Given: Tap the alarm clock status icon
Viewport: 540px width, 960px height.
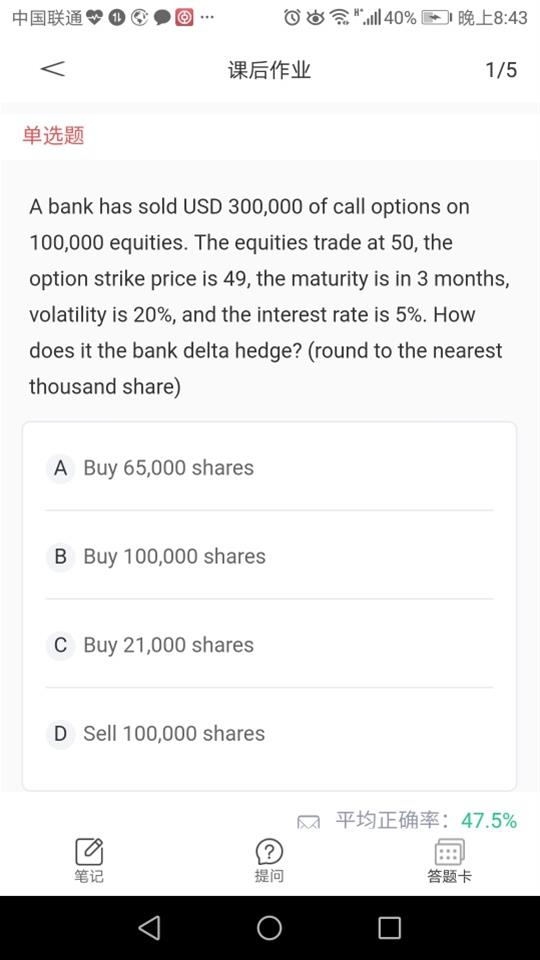Looking at the screenshot, I should tap(293, 18).
